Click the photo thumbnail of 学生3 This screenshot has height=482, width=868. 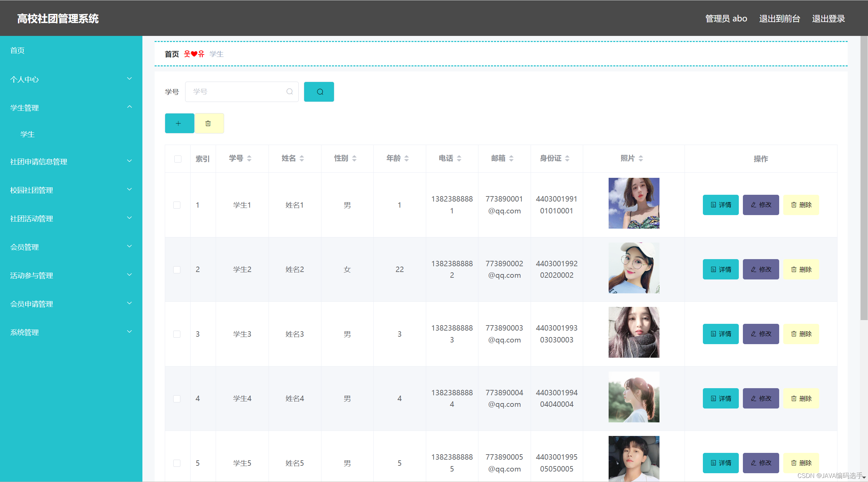pos(634,332)
